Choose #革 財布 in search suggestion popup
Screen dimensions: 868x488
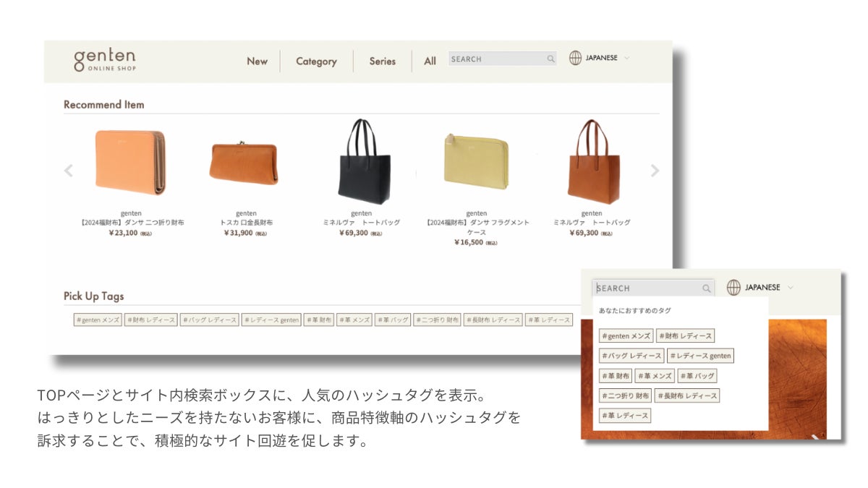pyautogui.click(x=616, y=376)
